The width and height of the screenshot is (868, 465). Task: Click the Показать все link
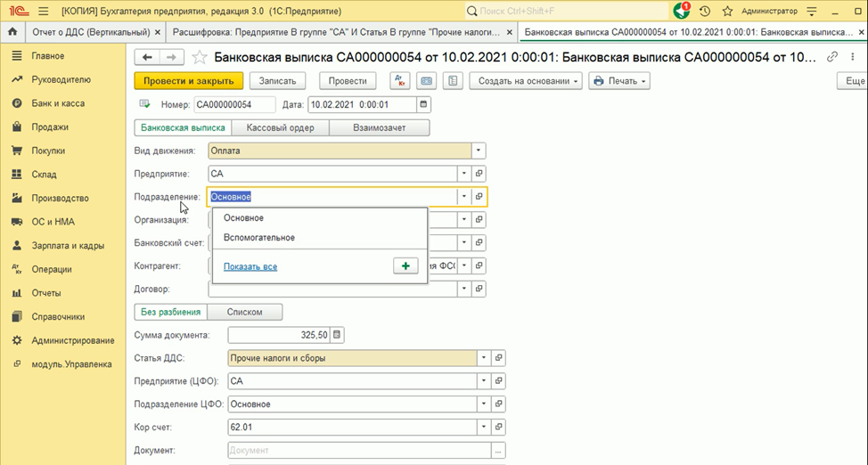tap(250, 267)
